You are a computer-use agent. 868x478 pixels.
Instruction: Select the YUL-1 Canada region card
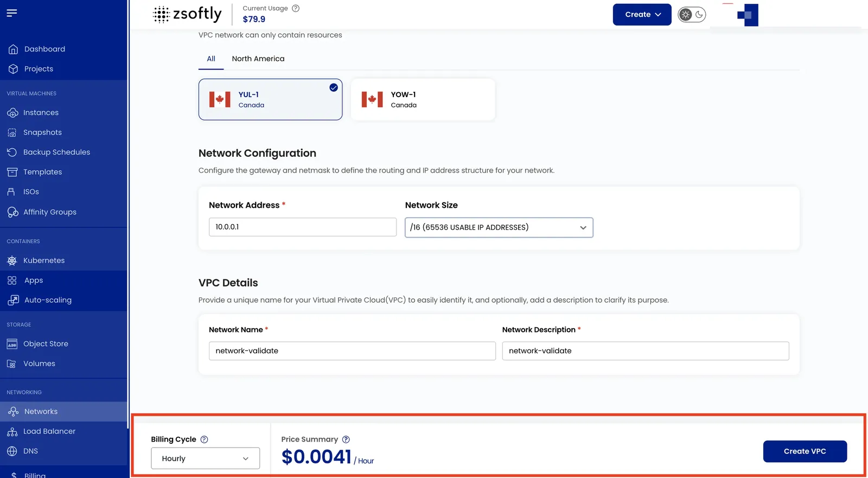click(x=270, y=99)
